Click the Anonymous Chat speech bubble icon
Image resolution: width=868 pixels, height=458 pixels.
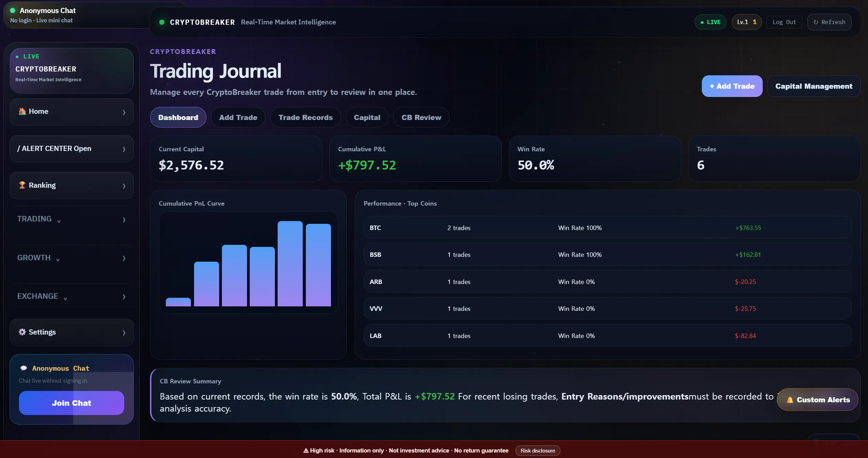pos(24,368)
